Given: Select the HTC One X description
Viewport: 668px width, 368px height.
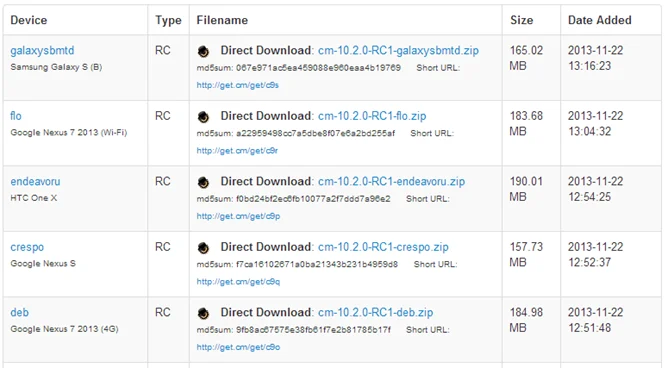Looking at the screenshot, I should point(34,198).
